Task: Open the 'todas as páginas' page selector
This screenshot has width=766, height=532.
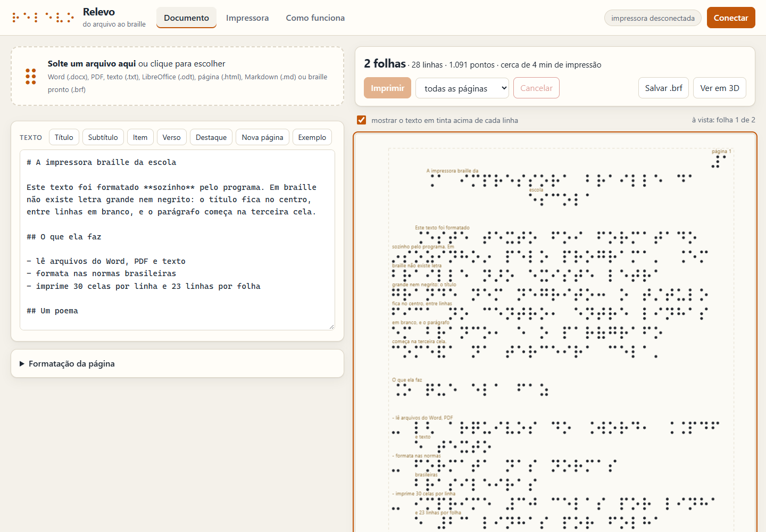Action: 462,88
